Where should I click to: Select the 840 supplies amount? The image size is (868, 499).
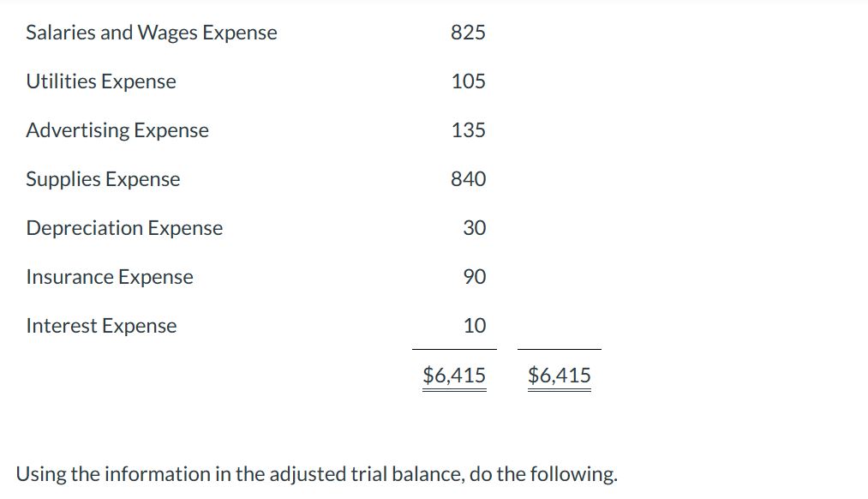pyautogui.click(x=468, y=179)
